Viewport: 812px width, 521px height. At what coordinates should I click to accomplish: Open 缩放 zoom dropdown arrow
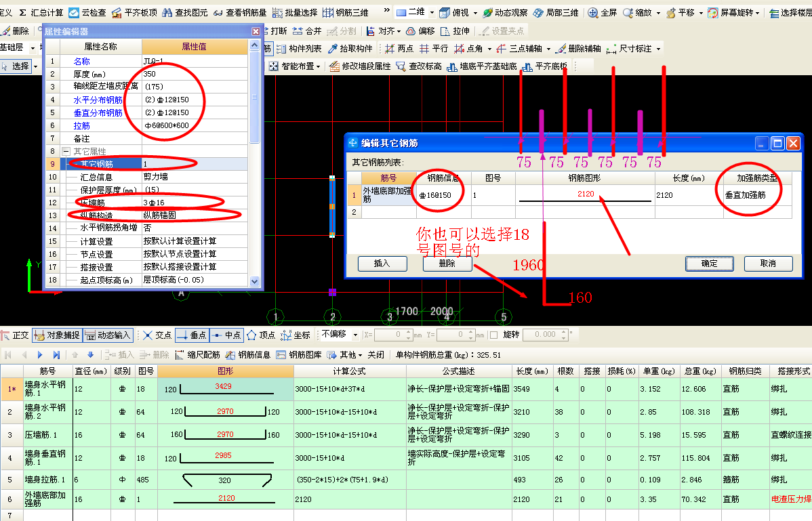(658, 12)
